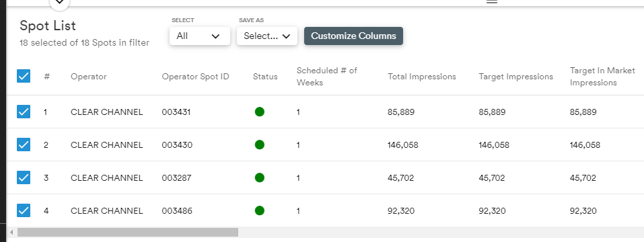Click Target In Market value in row 4
The width and height of the screenshot is (644, 242).
[x=583, y=211]
